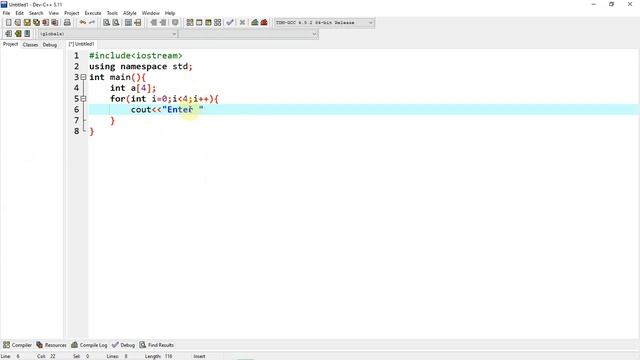Open the Search menu

[x=36, y=13]
